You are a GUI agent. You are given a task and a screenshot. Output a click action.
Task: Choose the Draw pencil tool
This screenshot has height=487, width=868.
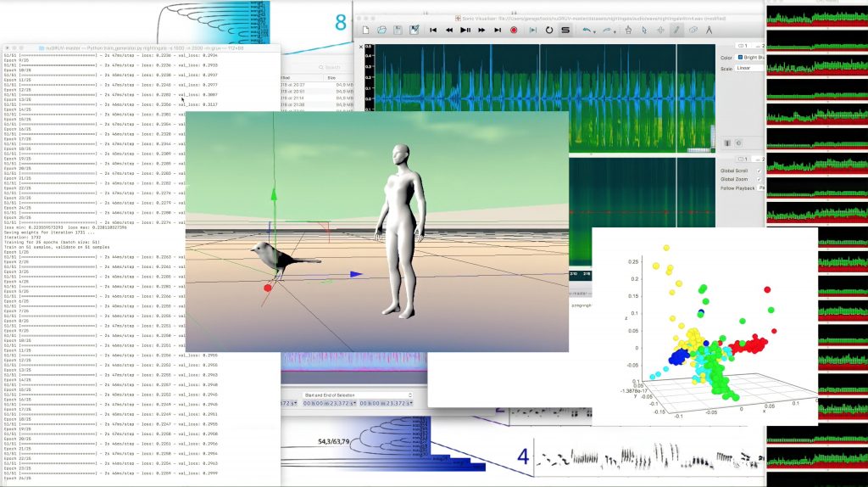[676, 30]
